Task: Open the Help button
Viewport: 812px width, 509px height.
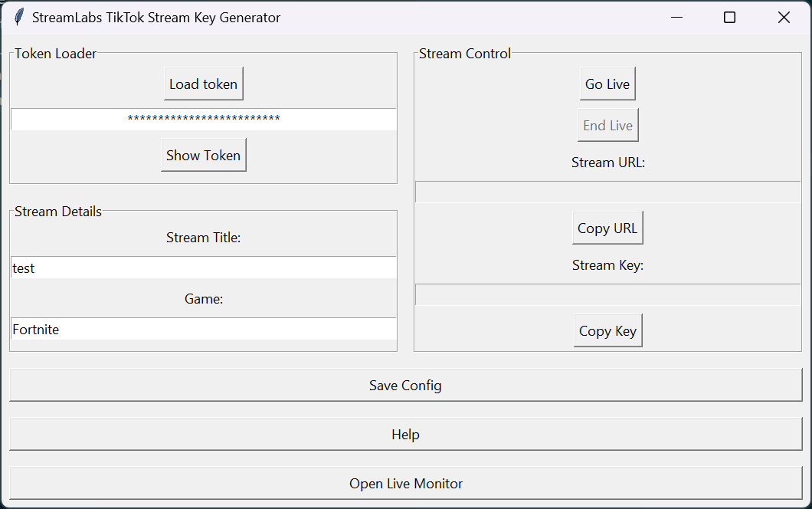Action: (x=405, y=435)
